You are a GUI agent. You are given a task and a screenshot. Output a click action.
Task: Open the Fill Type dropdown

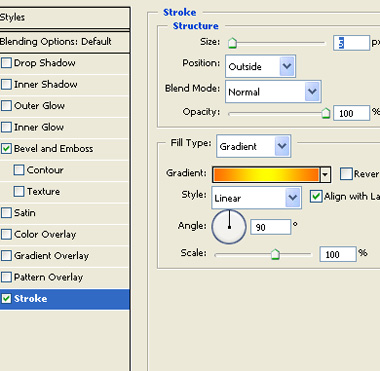pyautogui.click(x=254, y=146)
